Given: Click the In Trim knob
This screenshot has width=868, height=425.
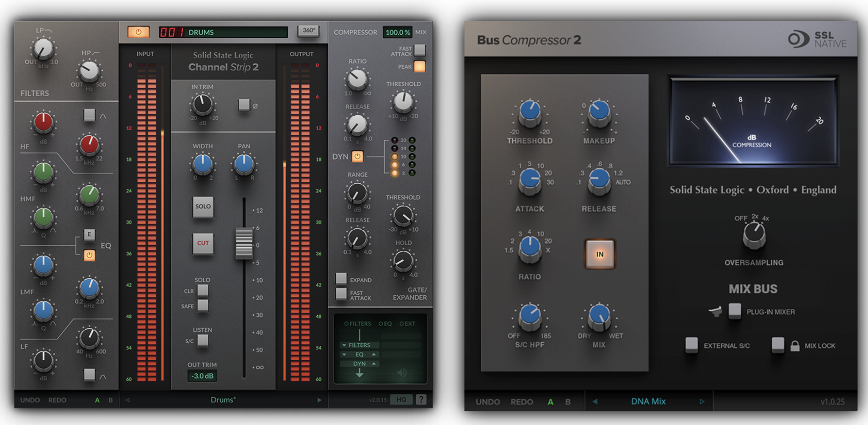Looking at the screenshot, I should (202, 105).
